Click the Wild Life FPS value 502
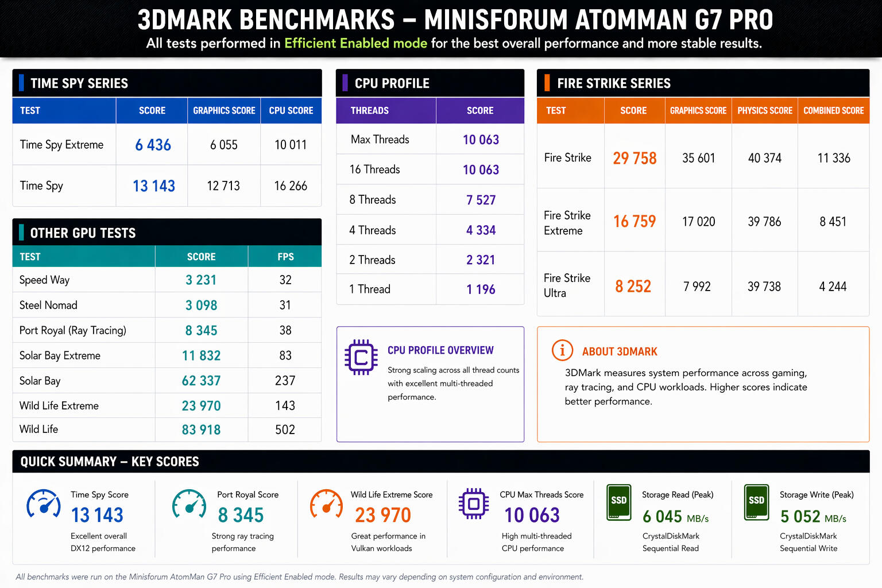The height and width of the screenshot is (588, 882). click(x=285, y=430)
